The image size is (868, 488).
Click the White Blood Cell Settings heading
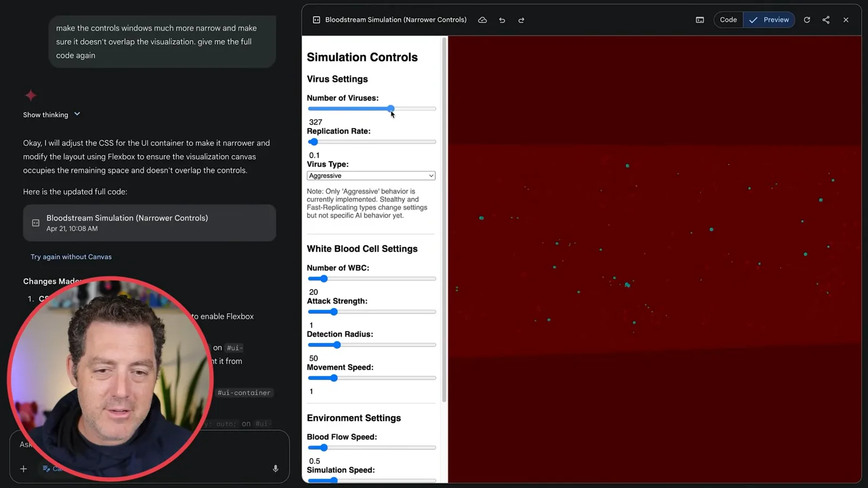362,249
